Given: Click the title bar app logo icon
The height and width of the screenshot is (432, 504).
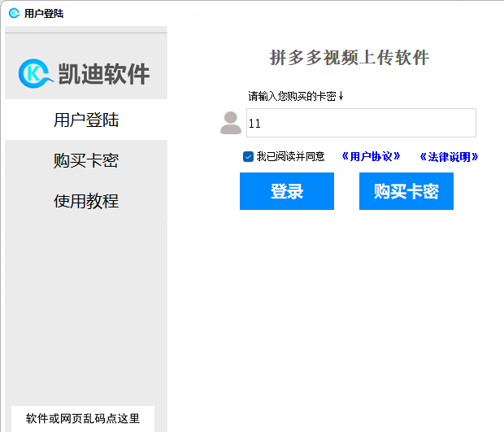Looking at the screenshot, I should (14, 13).
